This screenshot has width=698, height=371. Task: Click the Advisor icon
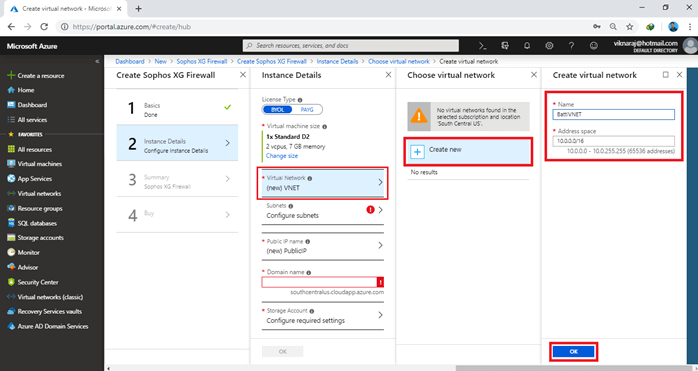tap(11, 267)
